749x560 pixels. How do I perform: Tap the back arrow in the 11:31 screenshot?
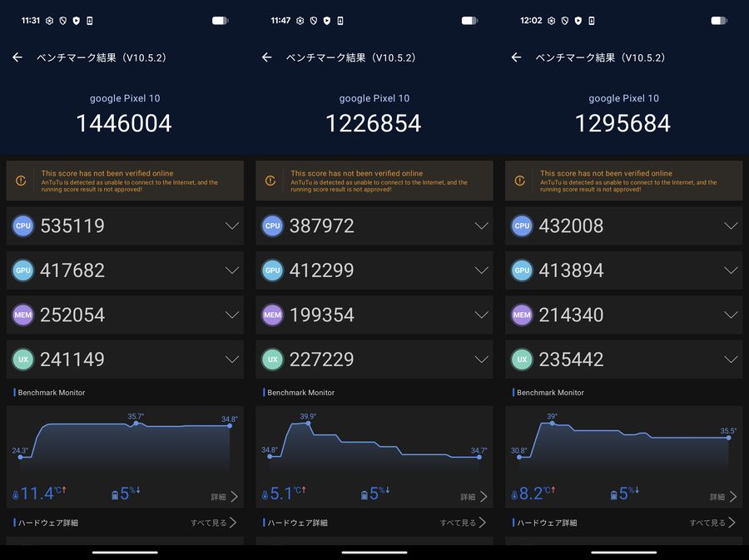point(17,57)
